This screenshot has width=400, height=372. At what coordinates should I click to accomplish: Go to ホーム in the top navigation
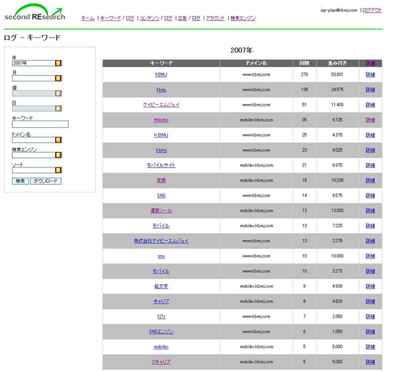pyautogui.click(x=88, y=18)
